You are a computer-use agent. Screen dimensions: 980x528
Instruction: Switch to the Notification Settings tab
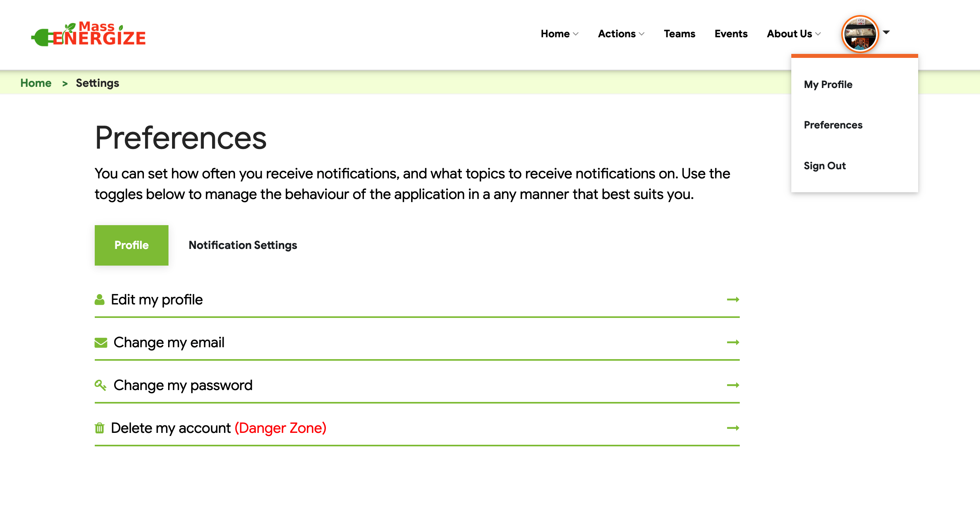243,245
